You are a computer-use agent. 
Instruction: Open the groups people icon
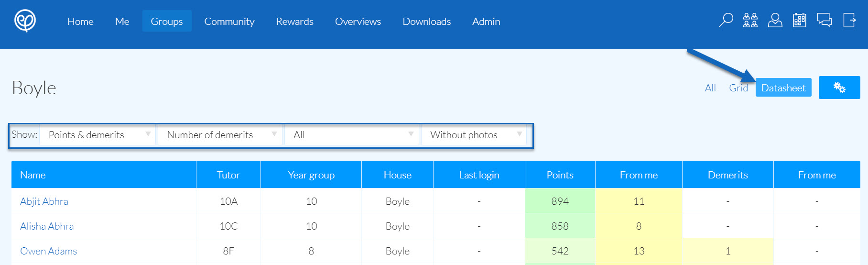750,20
